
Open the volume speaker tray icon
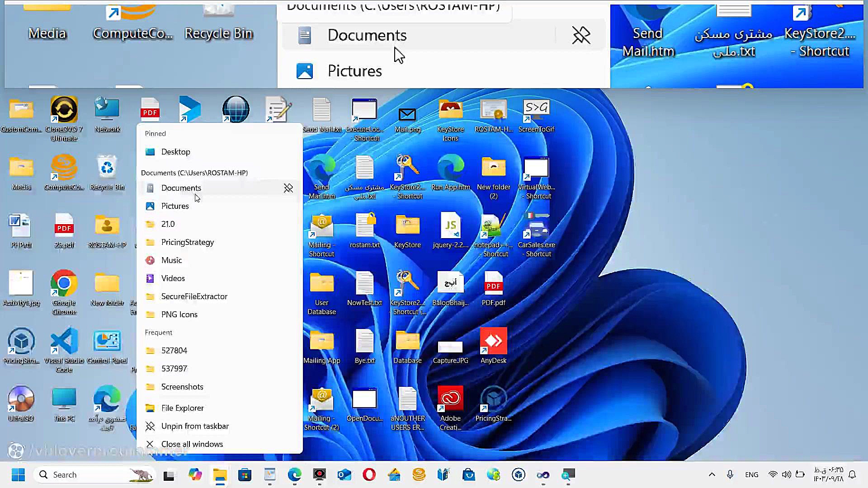pyautogui.click(x=787, y=475)
